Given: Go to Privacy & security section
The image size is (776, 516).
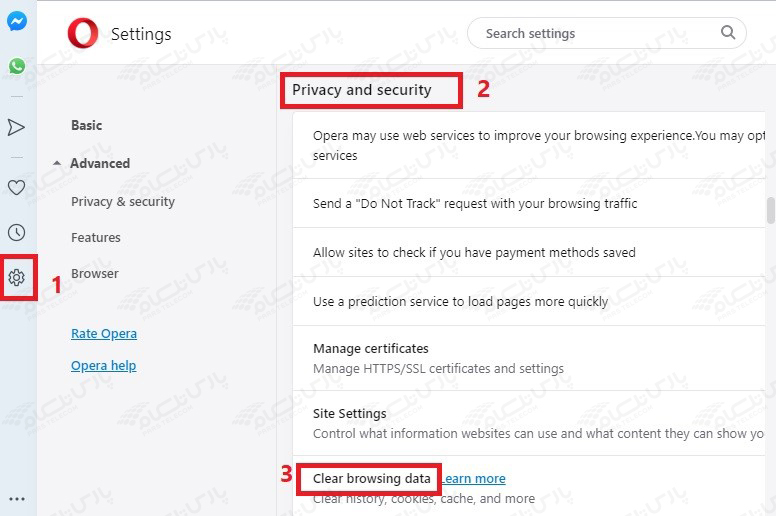Looking at the screenshot, I should (x=123, y=201).
